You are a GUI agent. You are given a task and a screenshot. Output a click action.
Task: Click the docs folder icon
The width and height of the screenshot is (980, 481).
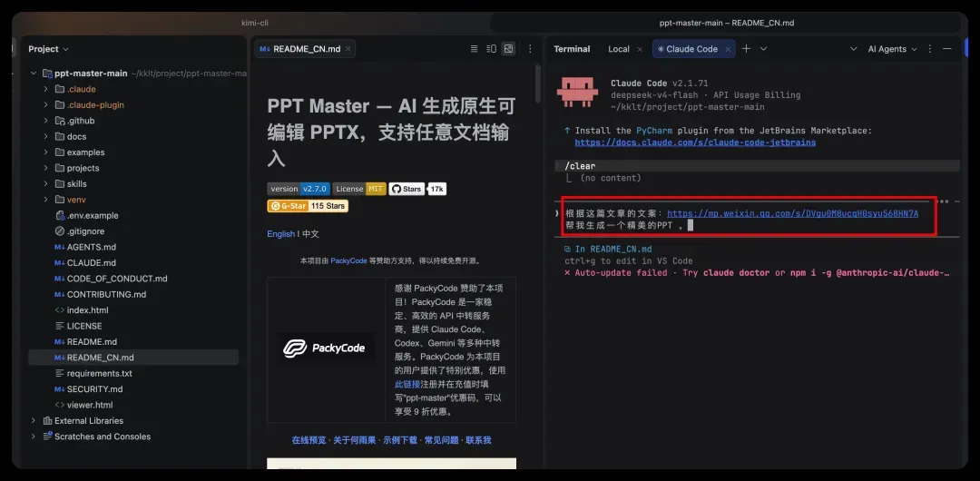click(x=59, y=136)
